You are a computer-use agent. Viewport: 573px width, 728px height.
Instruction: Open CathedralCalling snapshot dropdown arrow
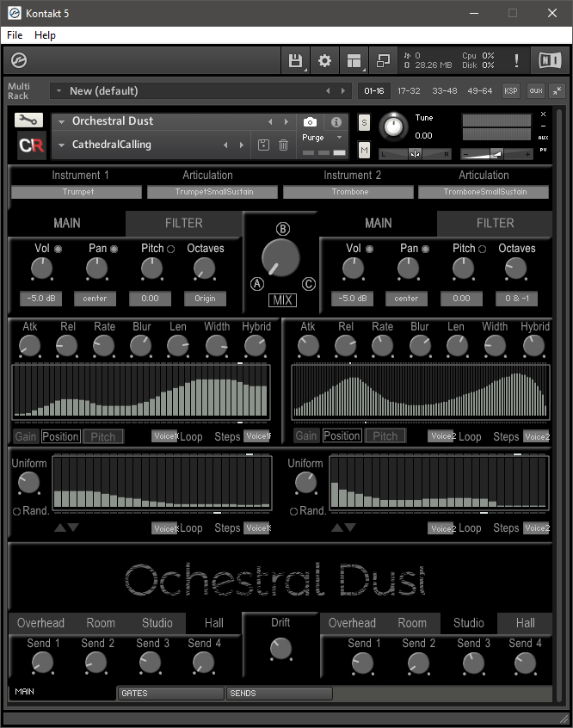coord(61,145)
